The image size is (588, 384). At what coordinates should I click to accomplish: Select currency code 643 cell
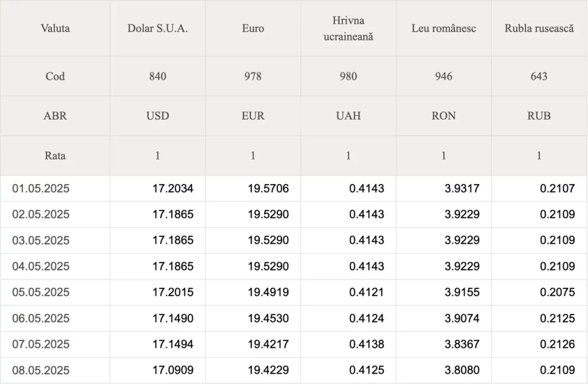coord(539,76)
